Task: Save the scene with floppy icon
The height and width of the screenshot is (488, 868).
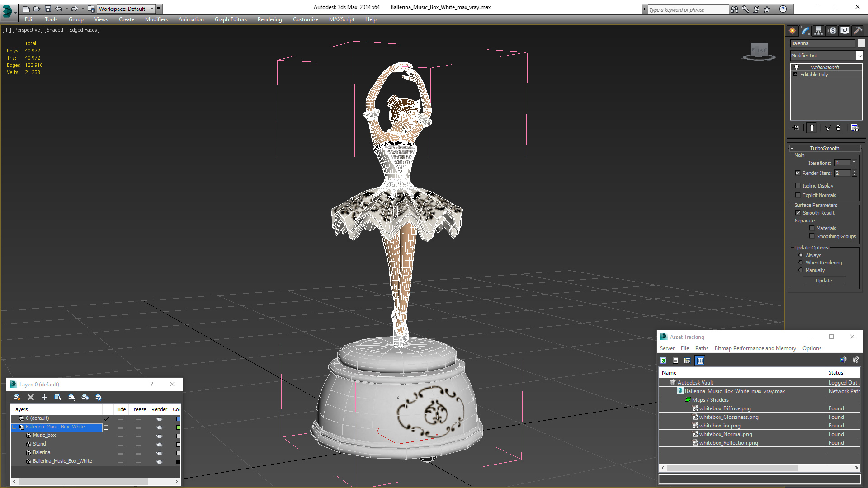Action: [x=47, y=9]
